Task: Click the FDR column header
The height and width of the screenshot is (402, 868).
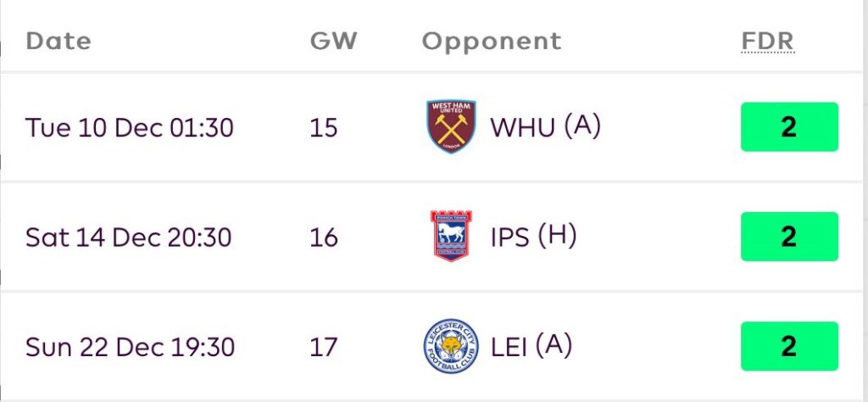Action: coord(768,41)
